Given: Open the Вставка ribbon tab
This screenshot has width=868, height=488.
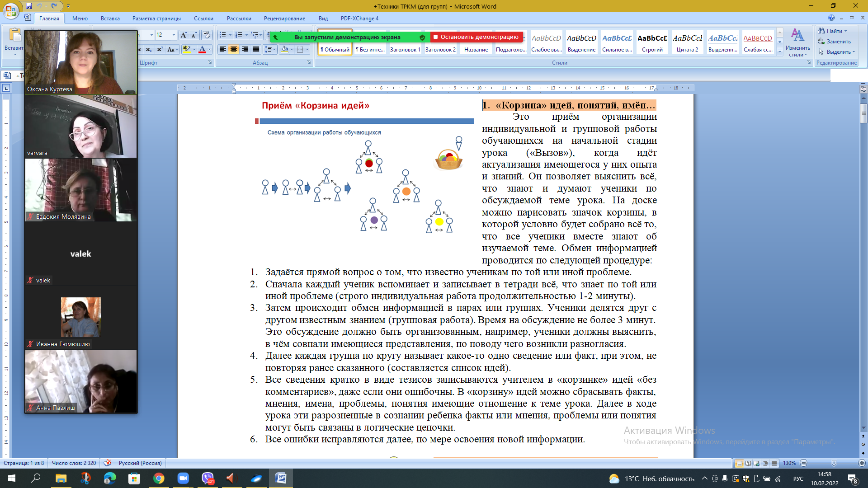Looking at the screenshot, I should click(110, 19).
